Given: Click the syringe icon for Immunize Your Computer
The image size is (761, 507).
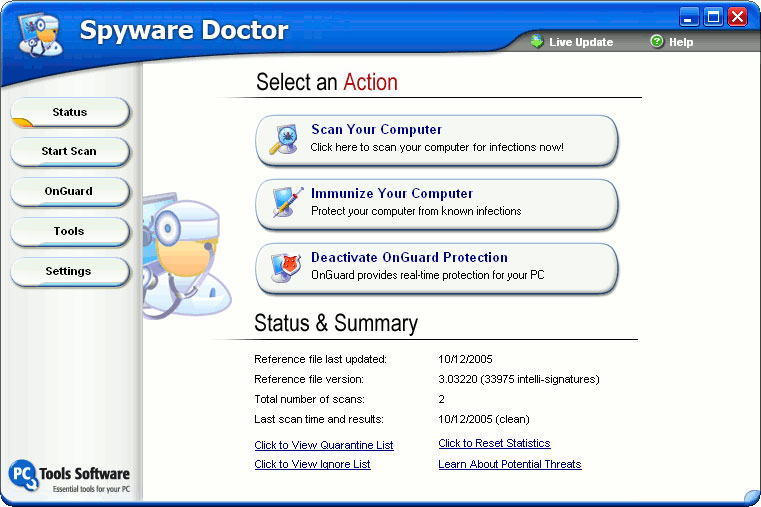Looking at the screenshot, I should pyautogui.click(x=283, y=203).
